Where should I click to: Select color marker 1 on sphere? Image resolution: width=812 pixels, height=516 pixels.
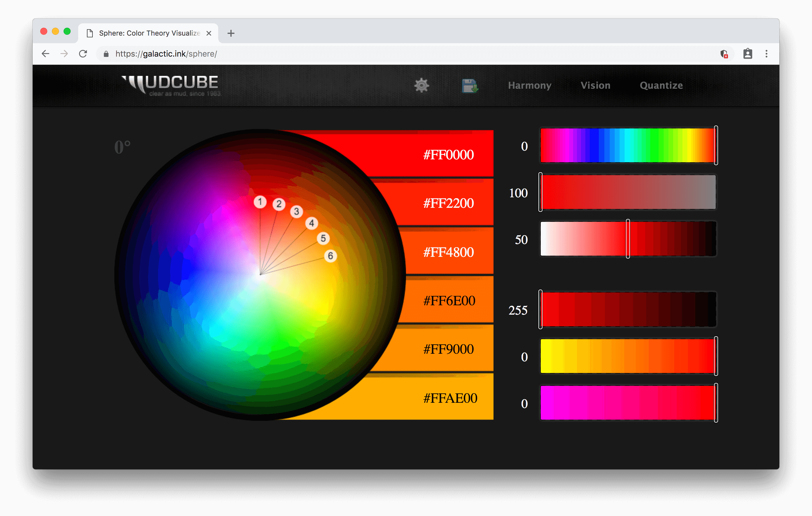[x=260, y=202]
